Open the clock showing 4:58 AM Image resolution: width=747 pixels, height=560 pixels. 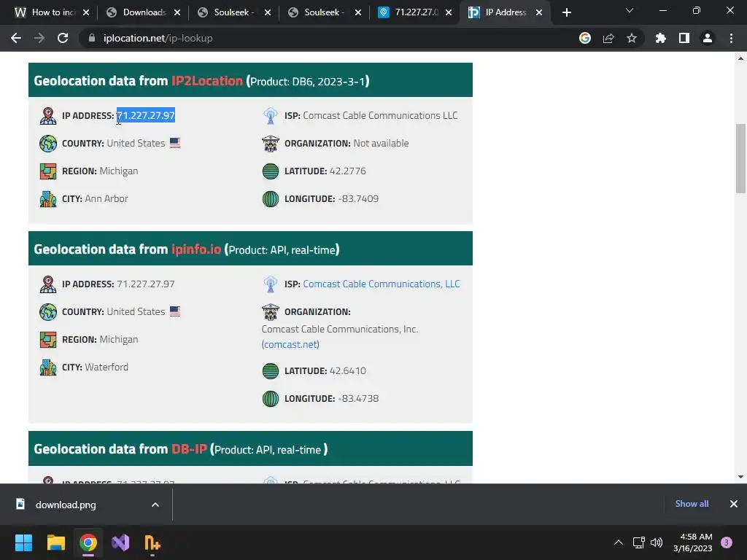click(693, 542)
